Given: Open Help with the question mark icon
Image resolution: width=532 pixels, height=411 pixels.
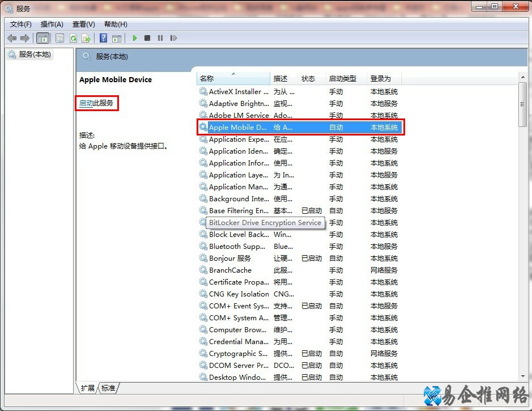Looking at the screenshot, I should coord(103,37).
